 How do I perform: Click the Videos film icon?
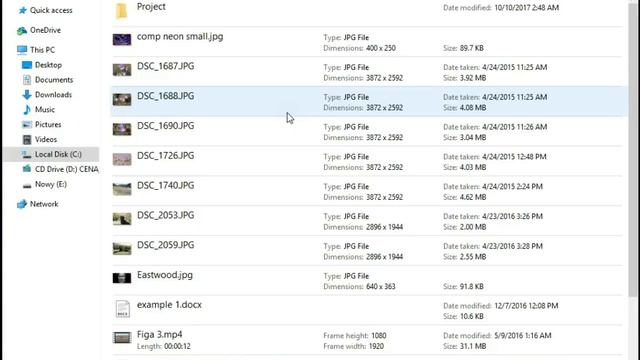pos(27,140)
